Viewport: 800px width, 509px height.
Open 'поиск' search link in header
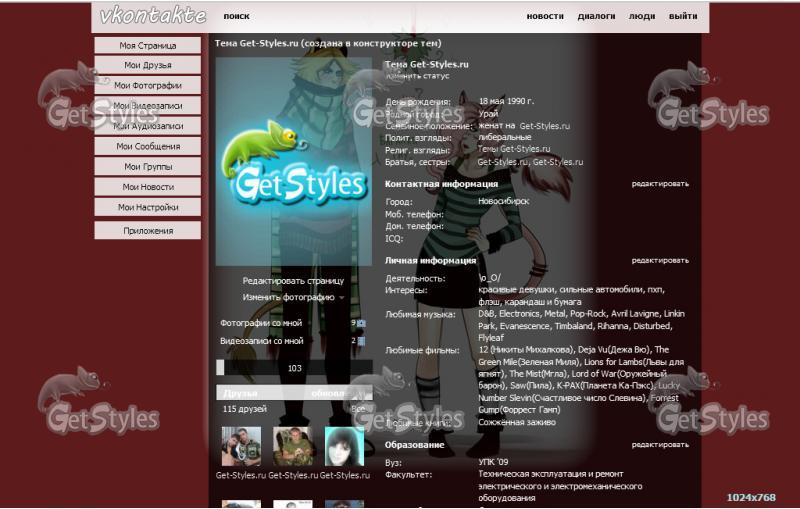[237, 17]
